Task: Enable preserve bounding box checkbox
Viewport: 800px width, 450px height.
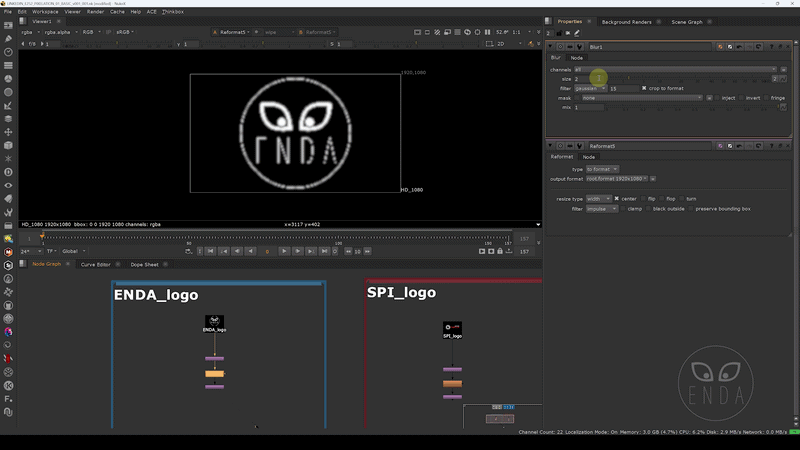Action: [691, 209]
